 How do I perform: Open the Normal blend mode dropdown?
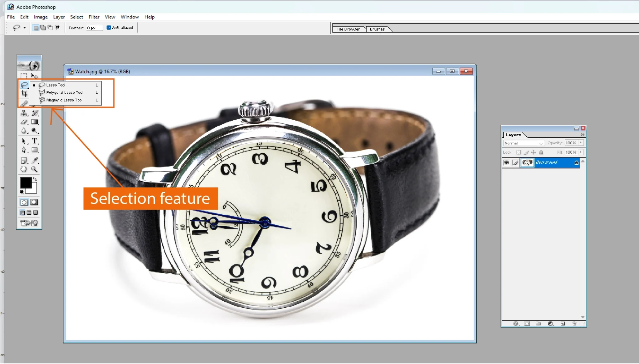click(x=524, y=143)
